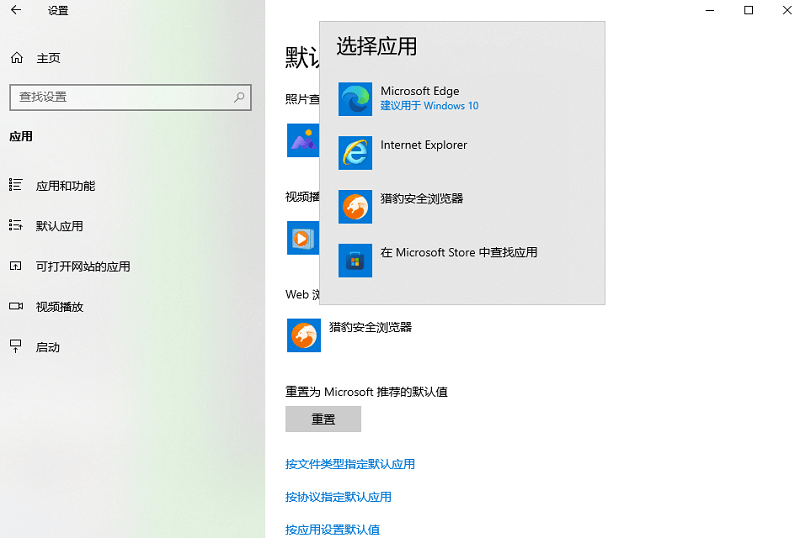Select Internet Explorer text entry
The height and width of the screenshot is (538, 800).
point(424,145)
